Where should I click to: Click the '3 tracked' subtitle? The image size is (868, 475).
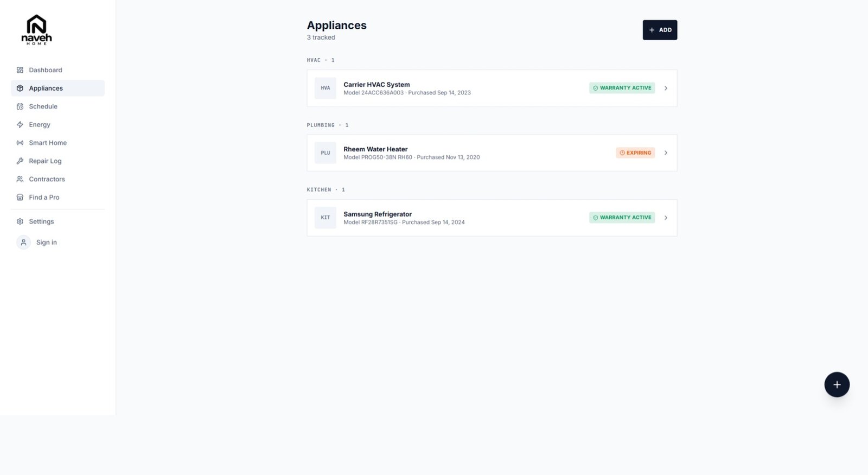pyautogui.click(x=321, y=37)
